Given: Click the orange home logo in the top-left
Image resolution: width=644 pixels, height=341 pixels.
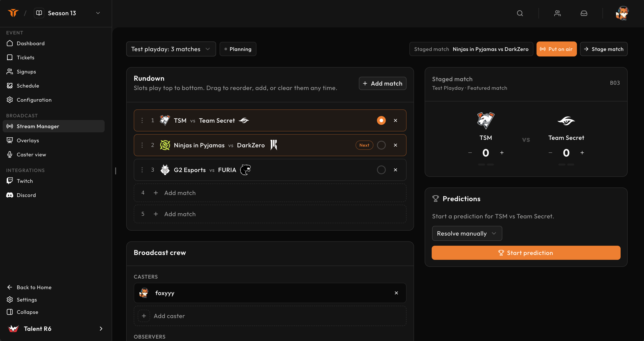Looking at the screenshot, I should [x=13, y=13].
